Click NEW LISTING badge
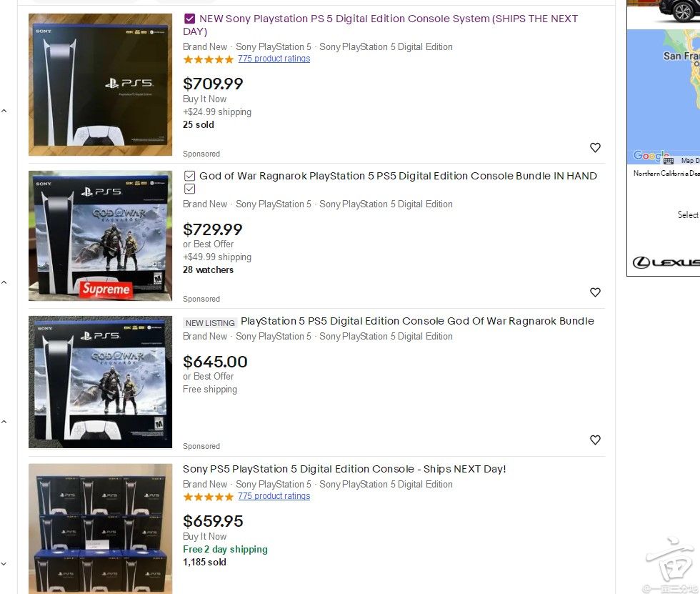Image resolution: width=700 pixels, height=594 pixels. coord(210,323)
